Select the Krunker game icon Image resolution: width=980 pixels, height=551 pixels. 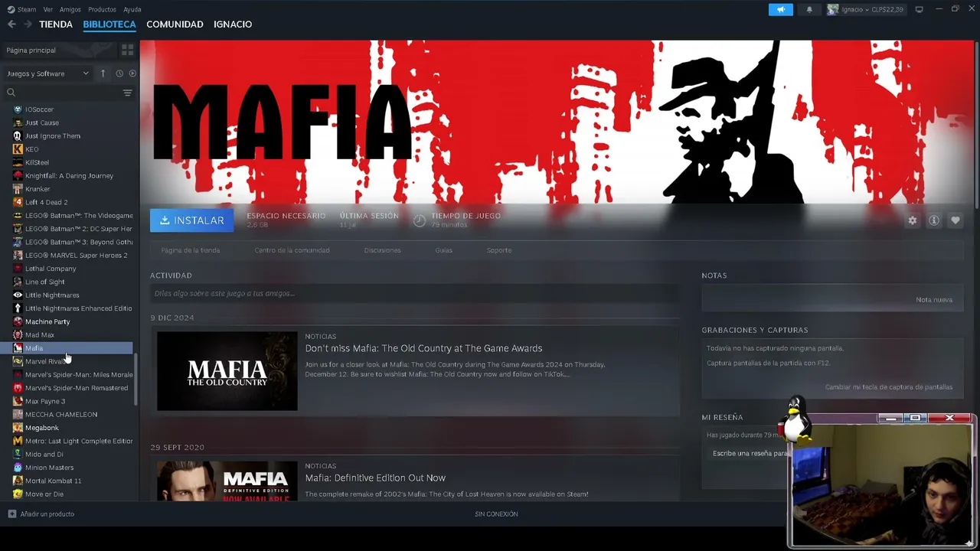18,189
